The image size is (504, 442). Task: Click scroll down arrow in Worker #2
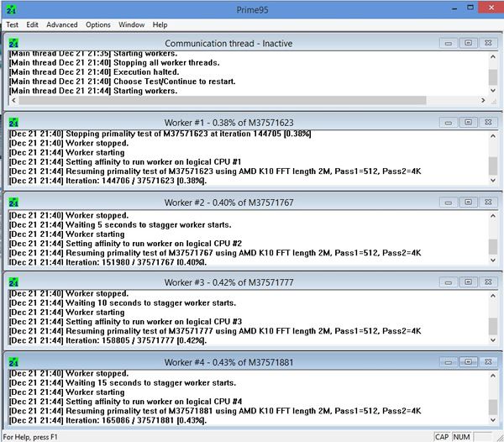[493, 260]
